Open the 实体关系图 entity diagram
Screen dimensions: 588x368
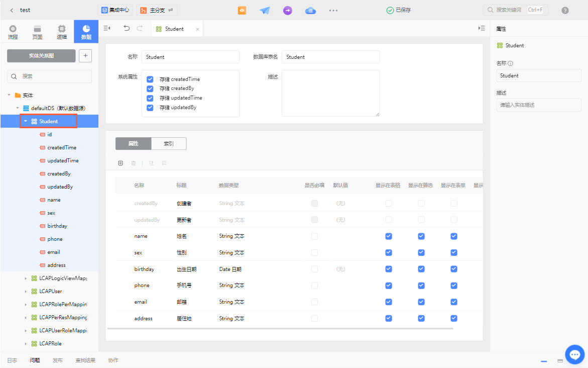[x=41, y=56]
